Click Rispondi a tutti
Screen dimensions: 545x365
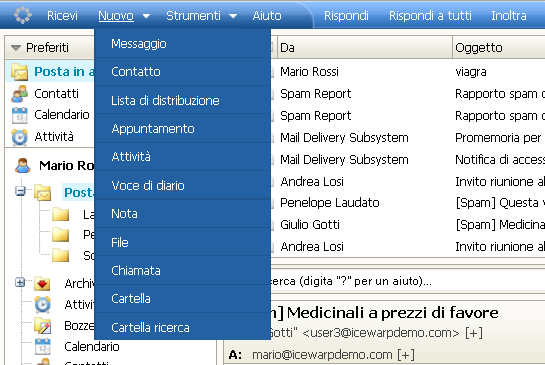pyautogui.click(x=430, y=16)
